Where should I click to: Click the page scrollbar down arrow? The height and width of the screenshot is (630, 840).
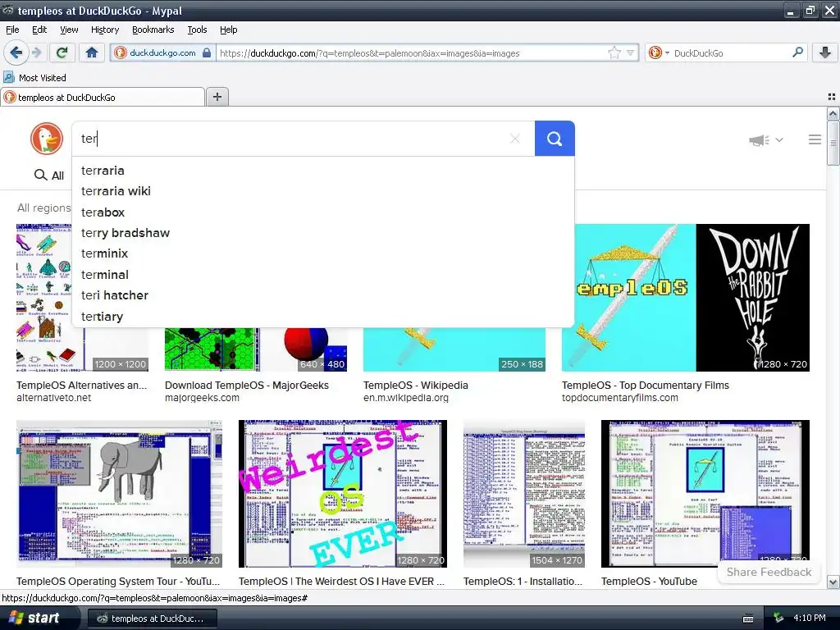tap(833, 582)
